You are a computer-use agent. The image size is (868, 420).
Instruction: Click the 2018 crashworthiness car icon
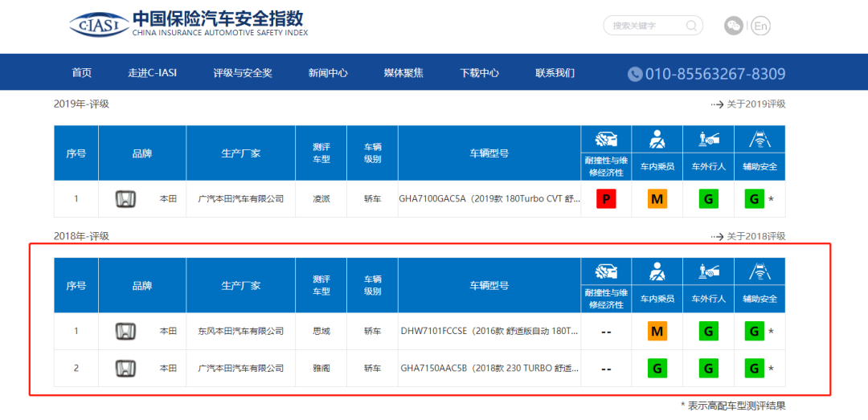click(x=606, y=271)
